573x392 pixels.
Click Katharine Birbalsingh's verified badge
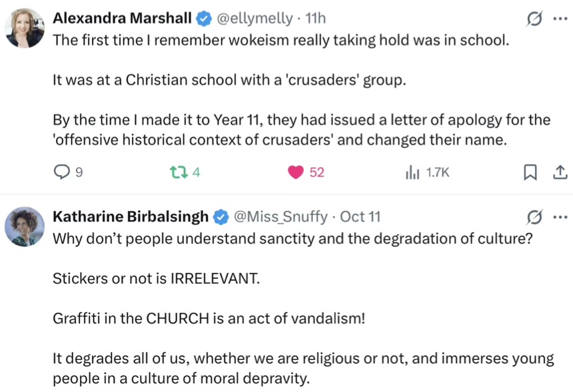pyautogui.click(x=220, y=216)
